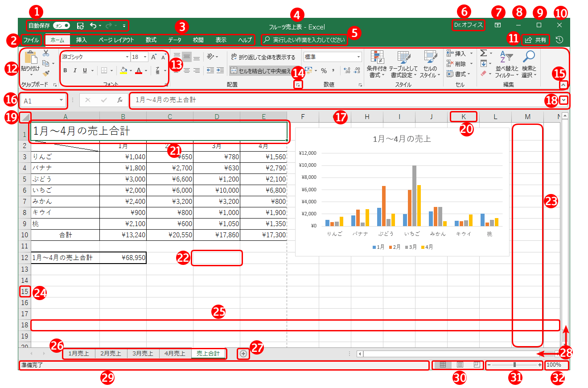This screenshot has width=588, height=388.
Task: Click the Decrease Indent icon
Action: pos(210,70)
